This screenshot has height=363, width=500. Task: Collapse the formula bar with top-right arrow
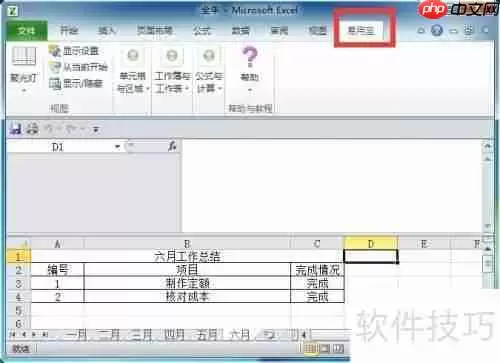coord(487,146)
